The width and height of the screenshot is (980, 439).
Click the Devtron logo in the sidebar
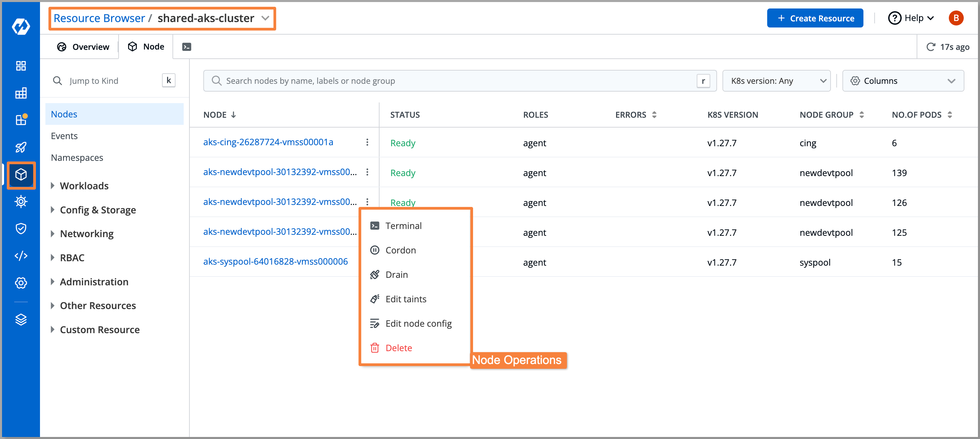click(21, 26)
